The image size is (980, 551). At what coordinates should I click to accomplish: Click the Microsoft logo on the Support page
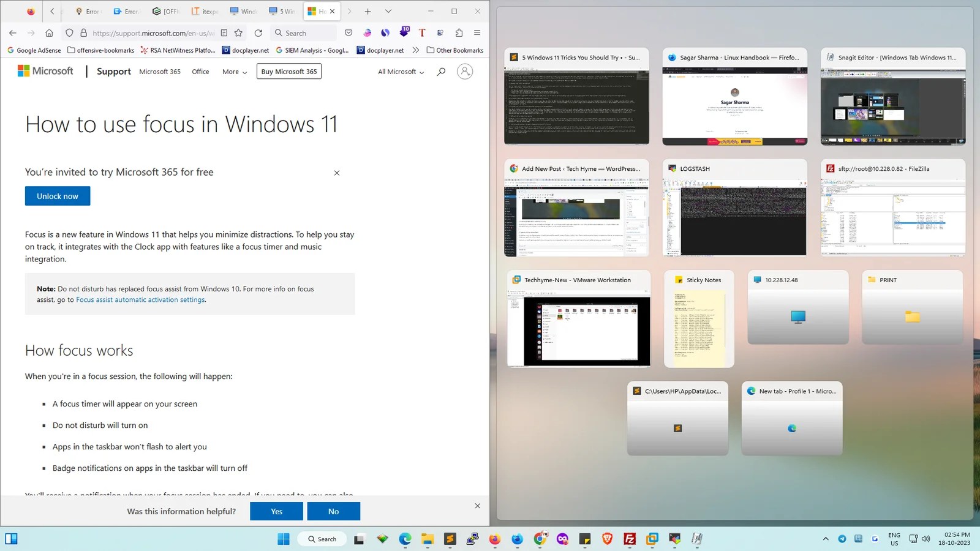(x=45, y=71)
